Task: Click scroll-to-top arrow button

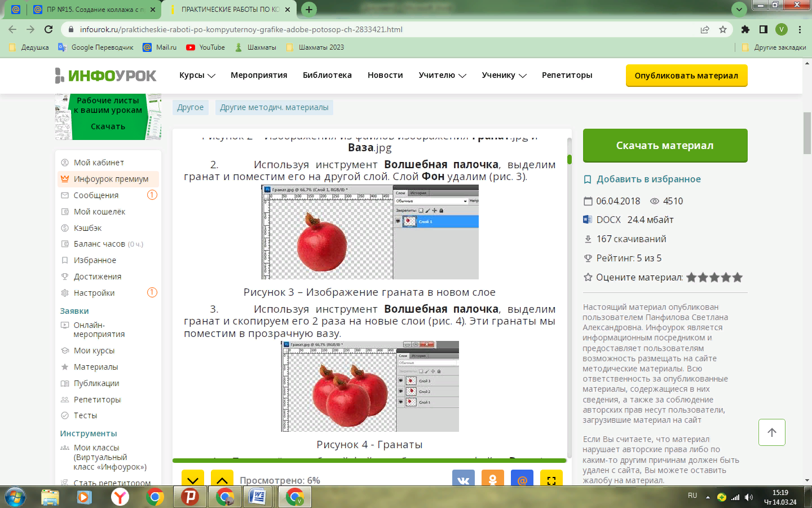Action: coord(772,432)
